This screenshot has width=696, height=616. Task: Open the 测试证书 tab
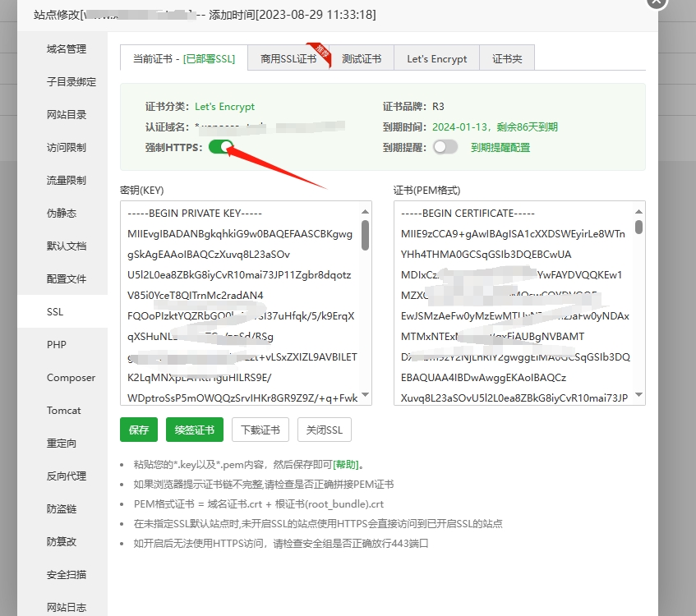[x=362, y=58]
